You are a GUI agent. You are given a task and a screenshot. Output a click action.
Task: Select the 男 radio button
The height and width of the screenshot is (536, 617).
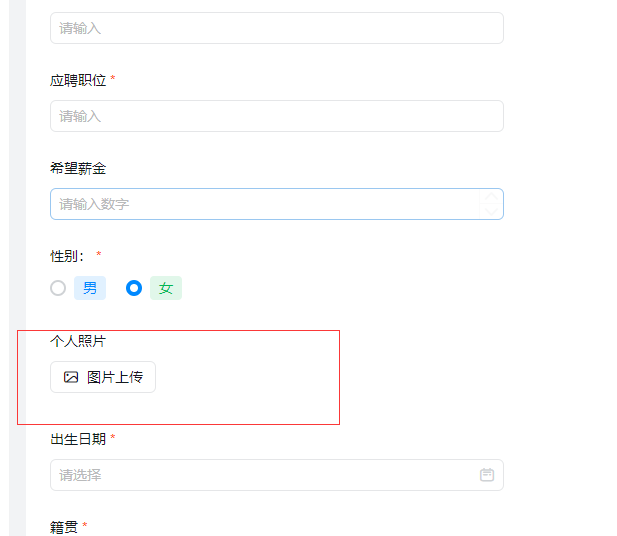point(58,288)
